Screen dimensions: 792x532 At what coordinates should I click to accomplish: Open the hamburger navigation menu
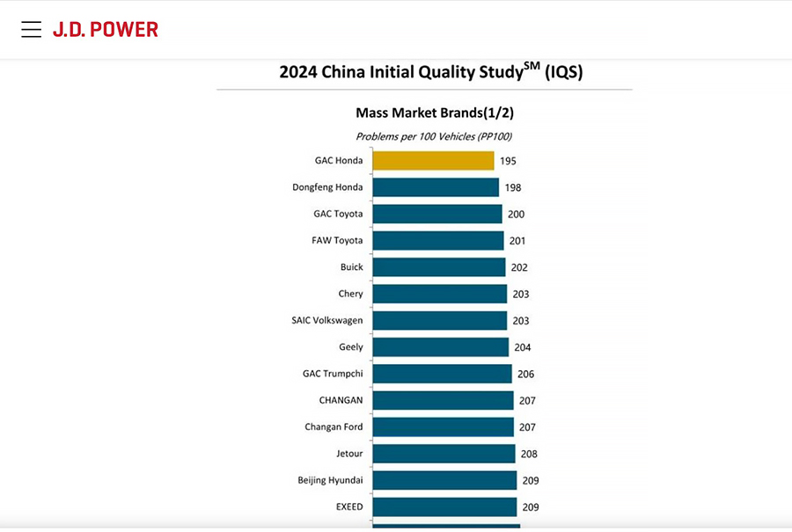coord(32,30)
